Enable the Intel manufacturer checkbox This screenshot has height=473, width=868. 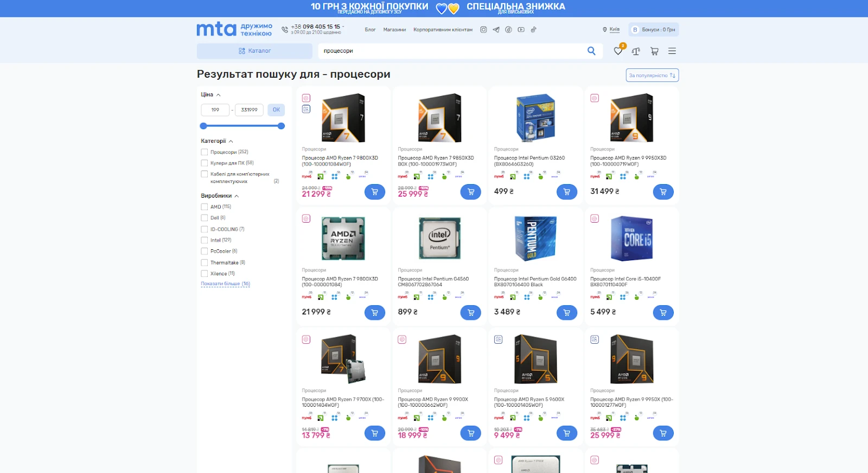(205, 240)
